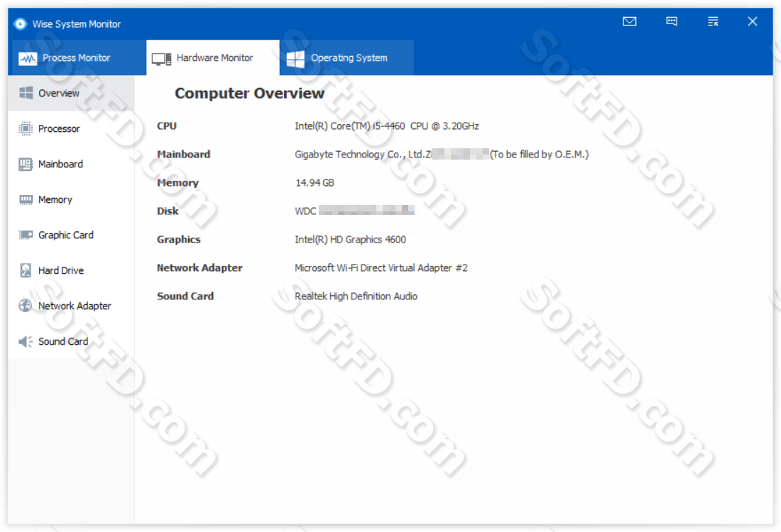Image resolution: width=781 pixels, height=532 pixels.
Task: Click the Computer Overview heading
Action: (249, 93)
